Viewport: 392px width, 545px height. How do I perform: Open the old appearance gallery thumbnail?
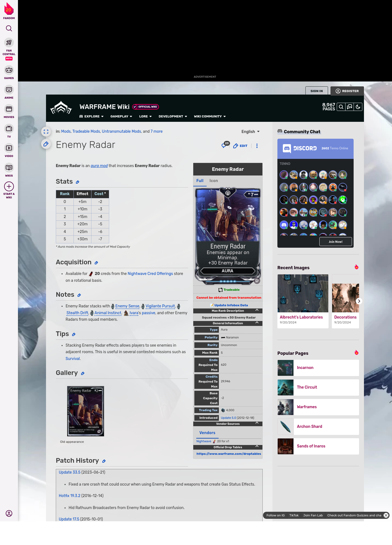(x=86, y=411)
